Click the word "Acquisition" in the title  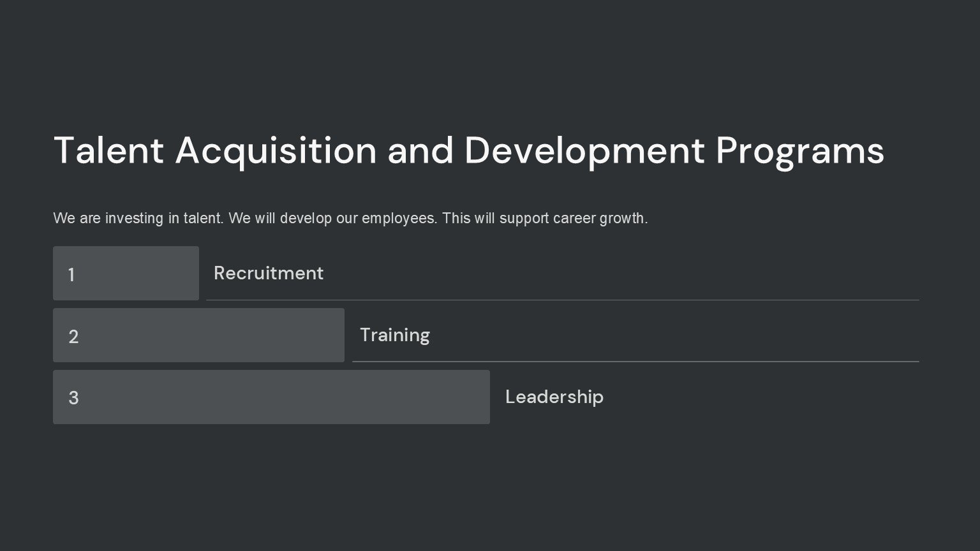[x=276, y=151]
